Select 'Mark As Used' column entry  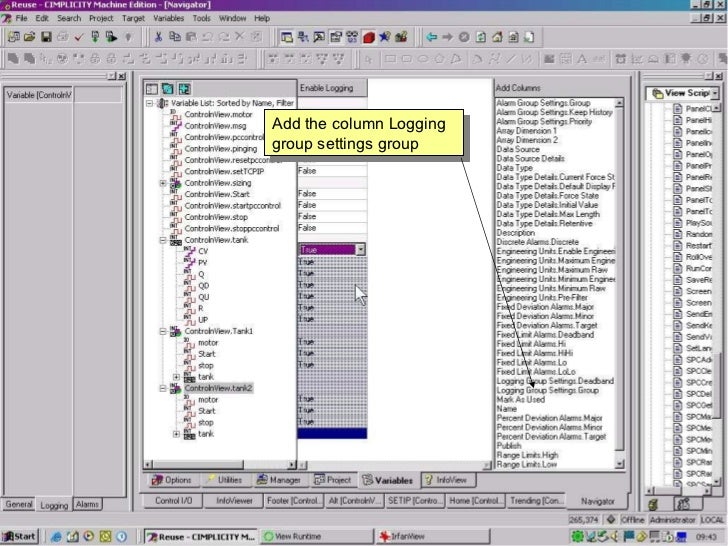pos(521,400)
